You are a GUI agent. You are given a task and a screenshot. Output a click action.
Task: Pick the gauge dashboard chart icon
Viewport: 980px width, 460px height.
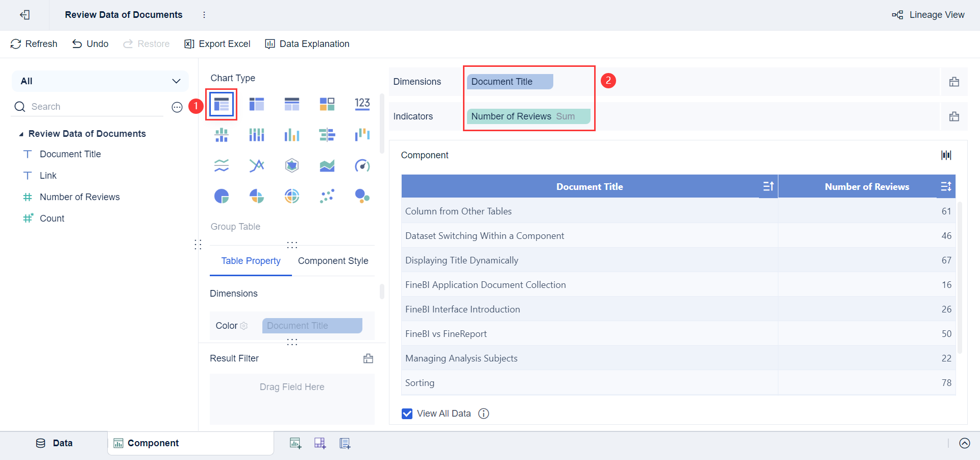pyautogui.click(x=362, y=165)
